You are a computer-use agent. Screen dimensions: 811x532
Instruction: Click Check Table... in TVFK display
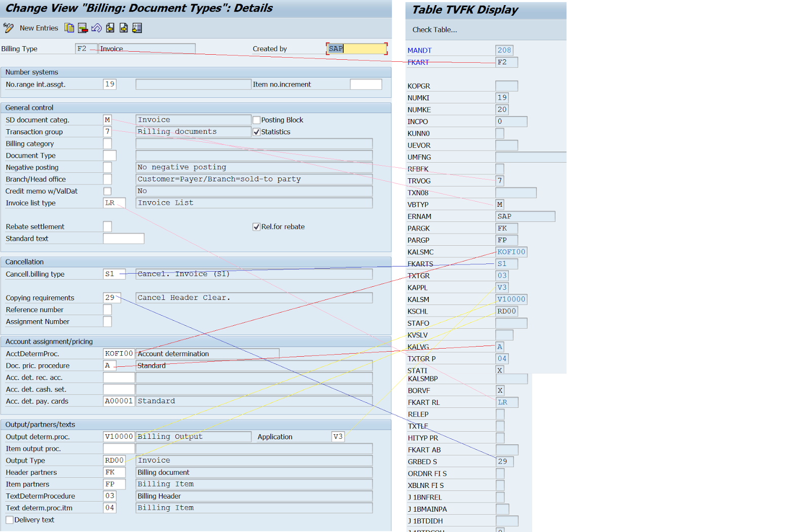[x=434, y=30]
